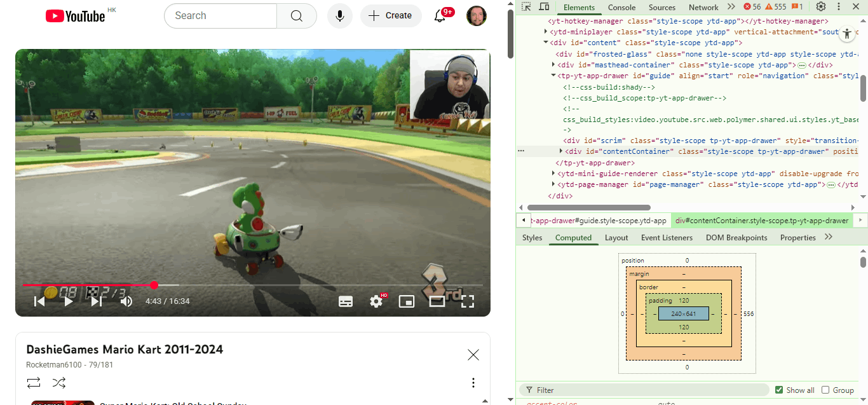Open the row actions ellipsis beside contentContainer

tap(521, 151)
